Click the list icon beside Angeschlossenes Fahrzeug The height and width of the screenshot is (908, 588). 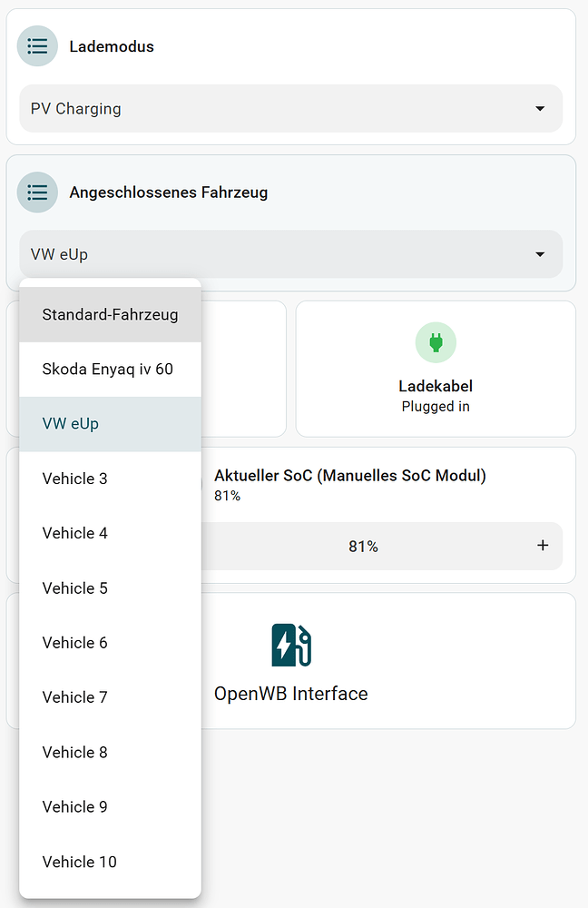(x=36, y=192)
